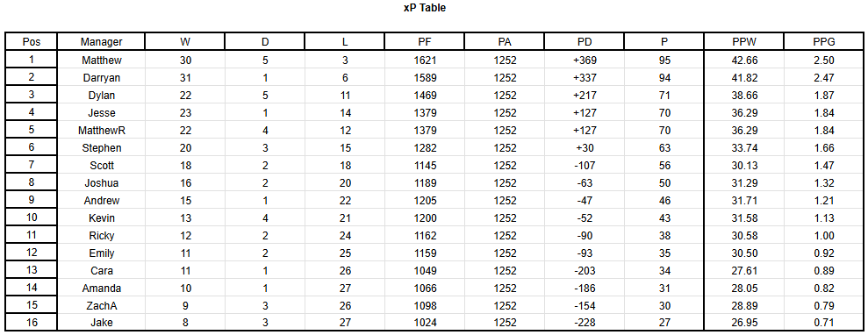Click the PPG column header
The width and height of the screenshot is (868, 335).
click(x=824, y=41)
